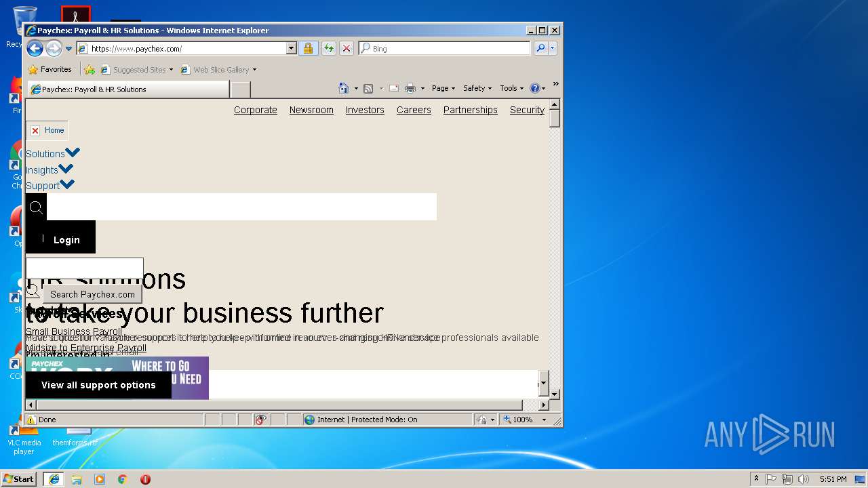868x488 pixels.
Task: Refresh the page with the green arrows icon
Action: point(328,48)
